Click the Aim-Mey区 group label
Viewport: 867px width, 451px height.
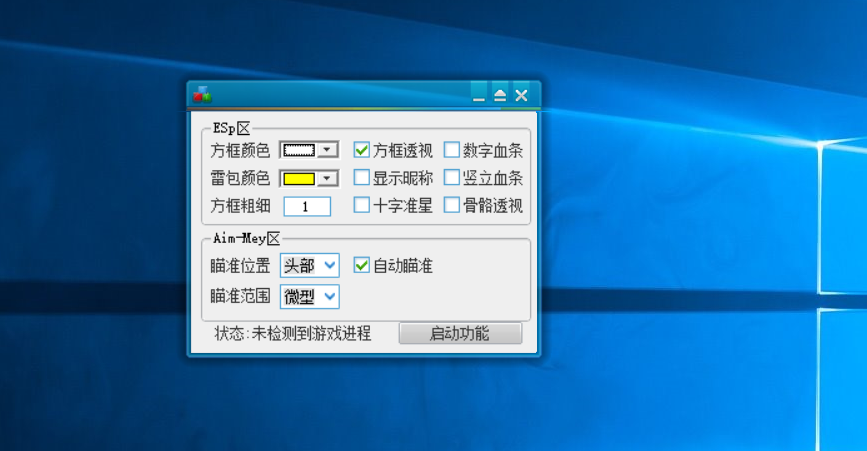click(x=247, y=238)
